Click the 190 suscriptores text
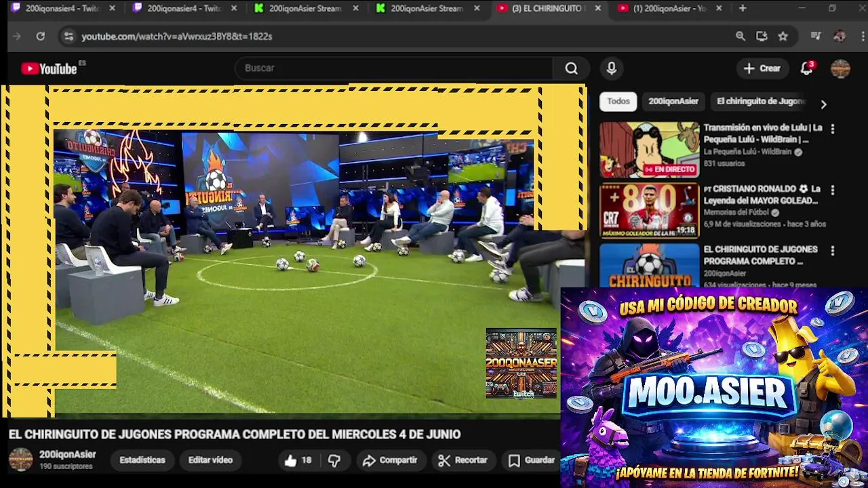The width and height of the screenshot is (868, 488). click(x=66, y=466)
